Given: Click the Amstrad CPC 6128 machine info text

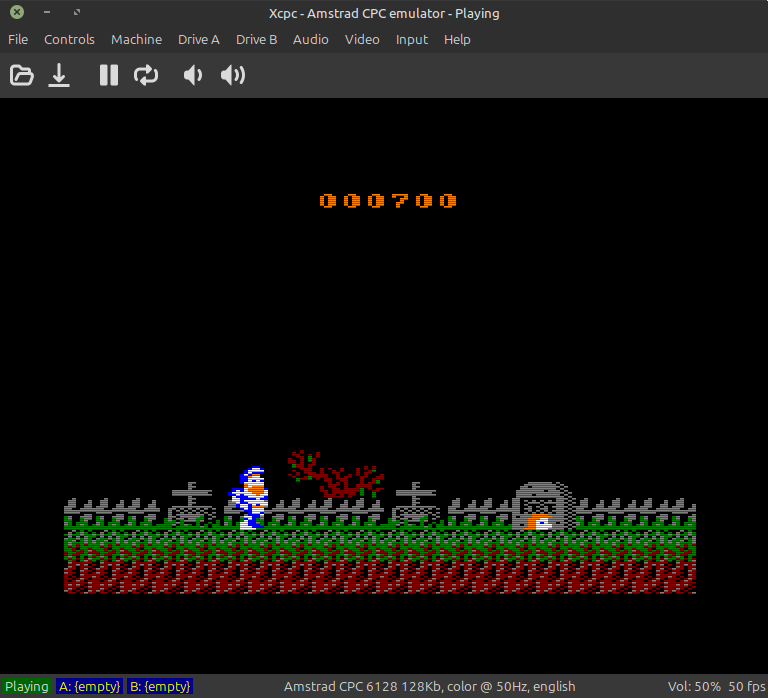Looking at the screenshot, I should point(430,686).
